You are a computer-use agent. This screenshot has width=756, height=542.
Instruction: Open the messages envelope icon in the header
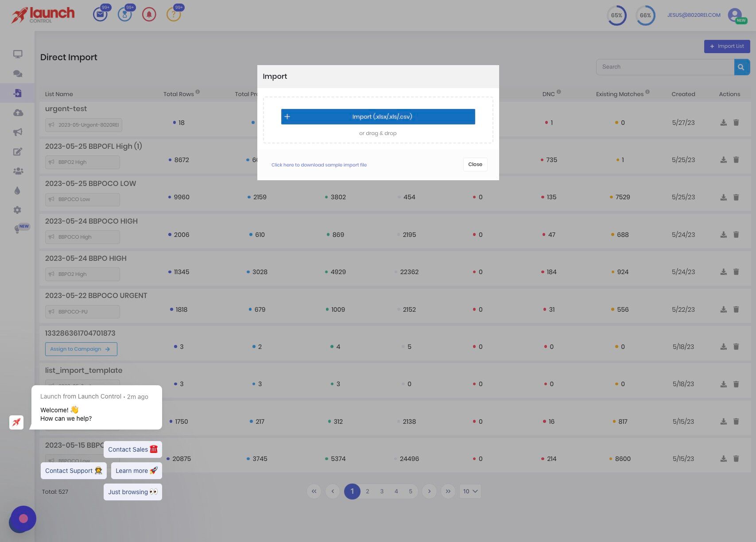click(x=100, y=14)
